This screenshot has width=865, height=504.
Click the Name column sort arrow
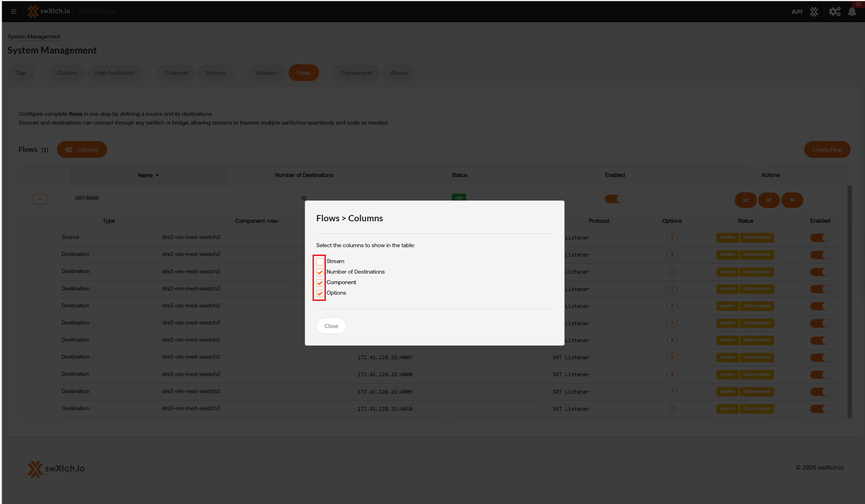(x=157, y=175)
